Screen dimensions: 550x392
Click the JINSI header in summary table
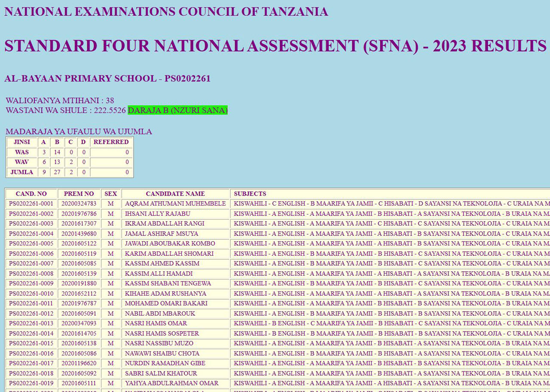coord(22,142)
